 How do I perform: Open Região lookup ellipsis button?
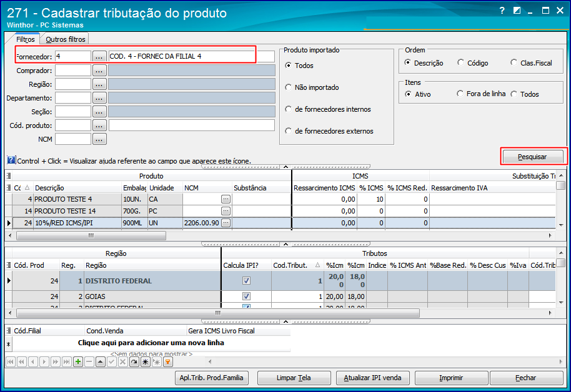tap(99, 84)
